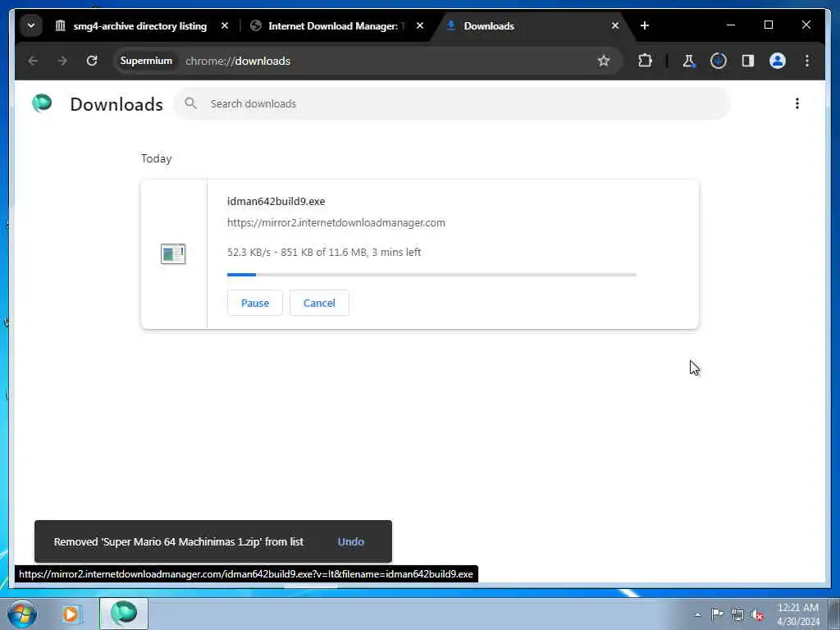Open the network tray icon
Image resolution: width=840 pixels, height=630 pixels.
click(737, 614)
